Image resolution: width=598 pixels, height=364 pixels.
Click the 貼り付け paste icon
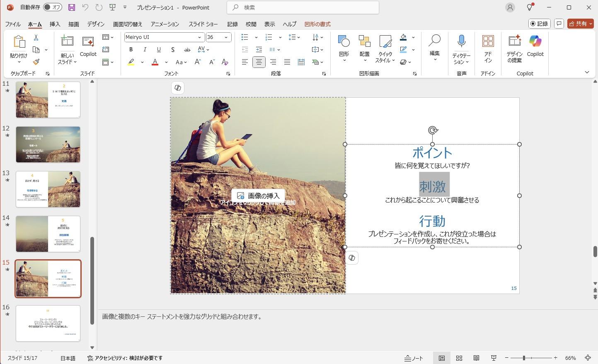(19, 42)
